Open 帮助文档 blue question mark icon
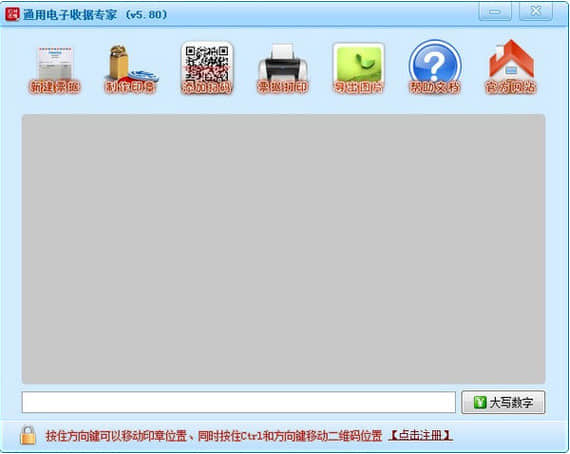The height and width of the screenshot is (454, 570). (435, 68)
